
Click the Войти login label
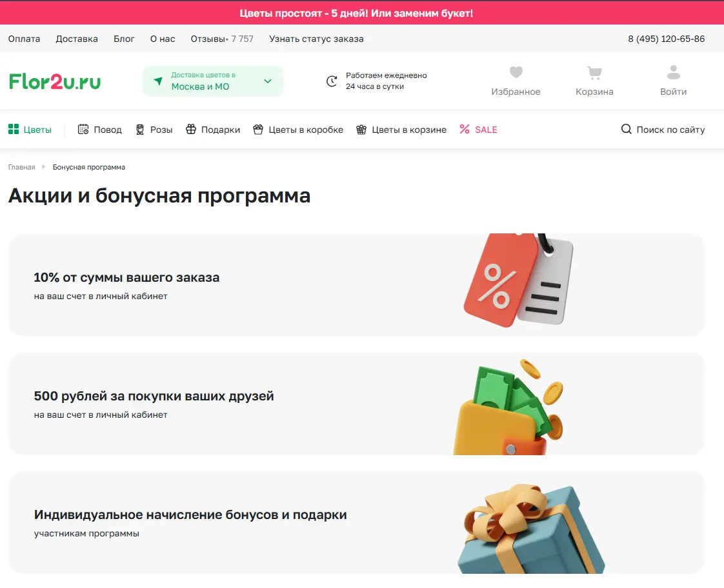pyautogui.click(x=673, y=92)
